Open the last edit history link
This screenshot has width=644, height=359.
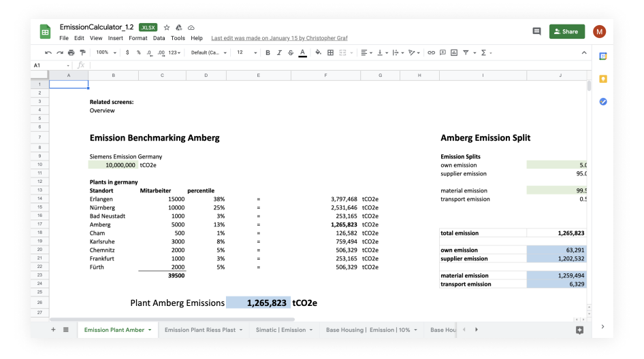(x=279, y=38)
